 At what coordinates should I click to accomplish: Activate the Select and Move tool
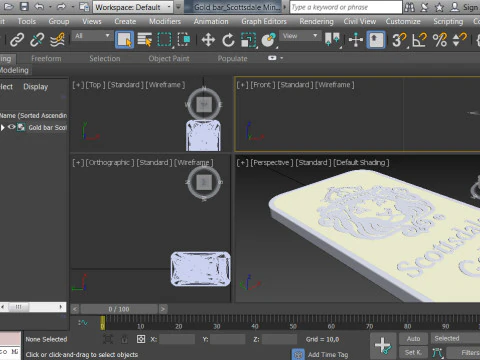[208, 40]
